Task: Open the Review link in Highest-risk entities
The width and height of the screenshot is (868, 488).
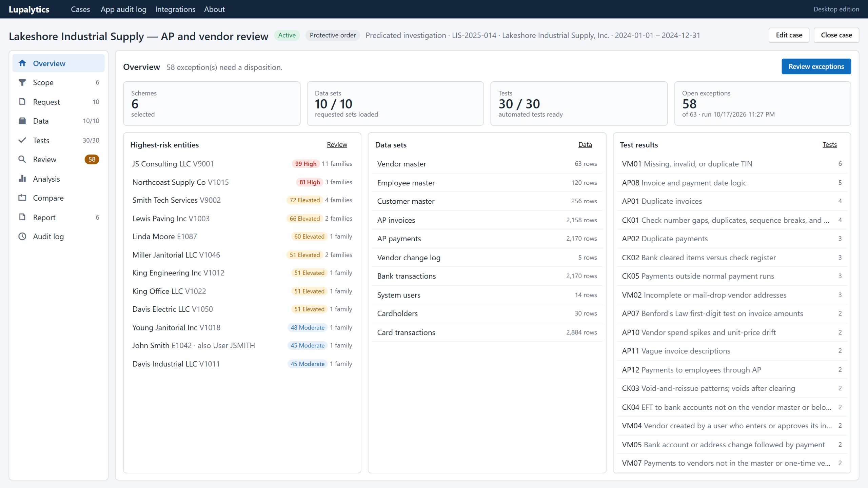Action: 337,145
